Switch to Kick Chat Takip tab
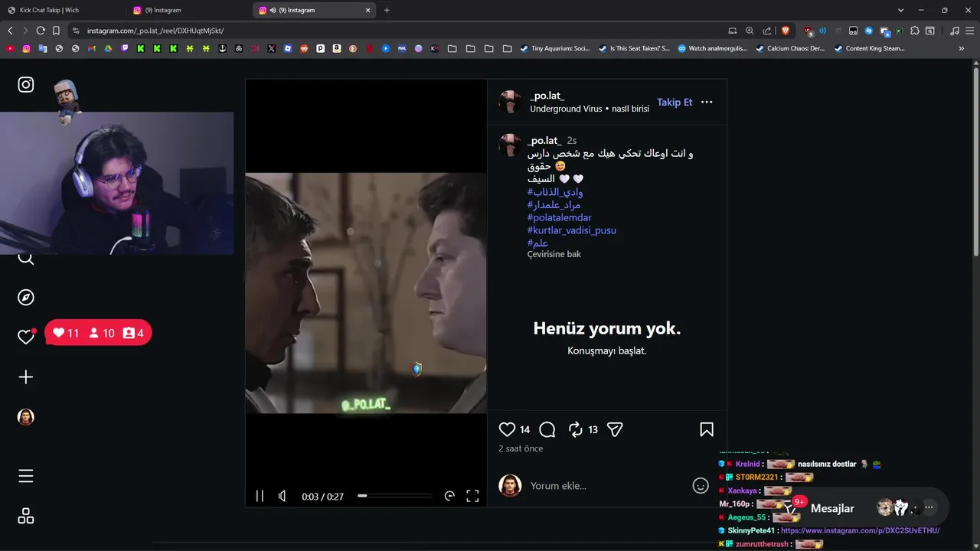 (x=61, y=10)
